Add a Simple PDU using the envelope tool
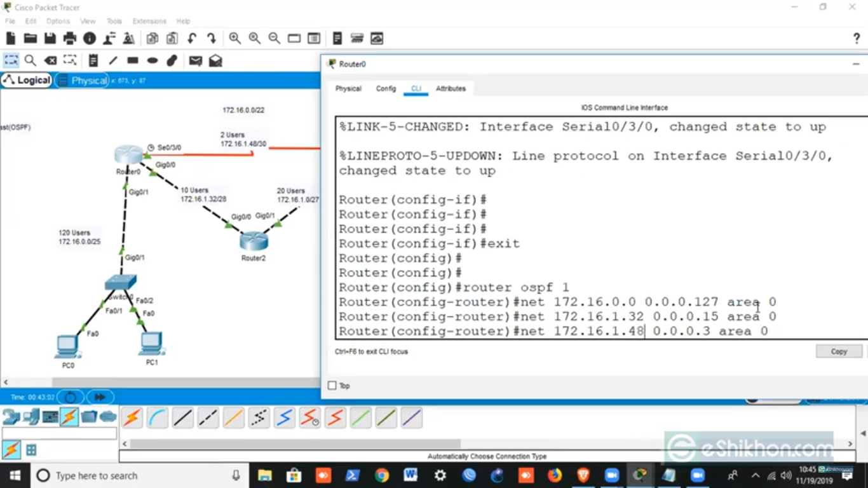 (195, 60)
